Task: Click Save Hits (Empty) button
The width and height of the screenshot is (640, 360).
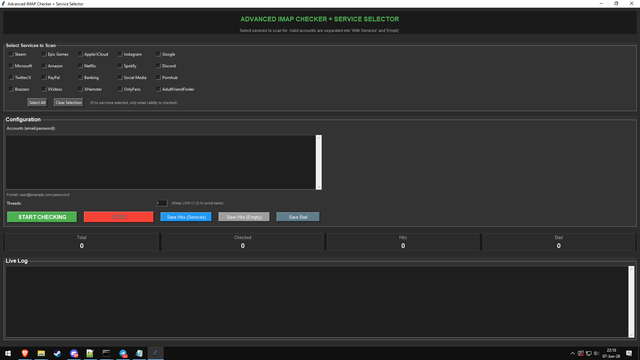Action: click(244, 217)
